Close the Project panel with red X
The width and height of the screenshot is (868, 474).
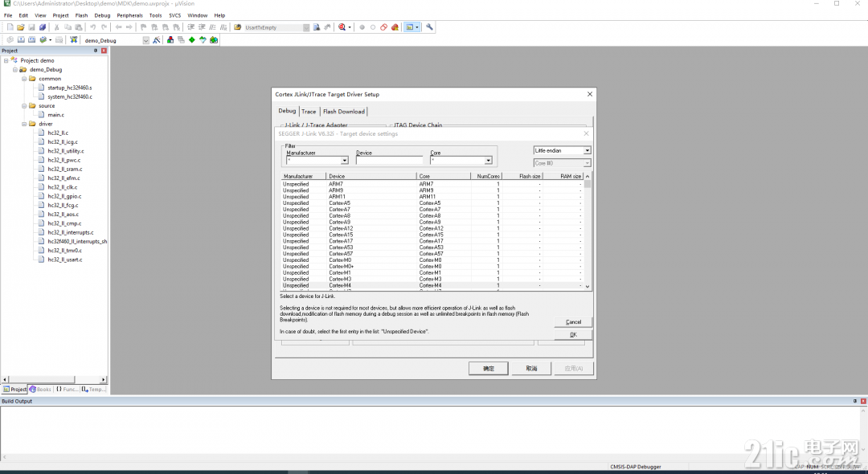tap(104, 51)
